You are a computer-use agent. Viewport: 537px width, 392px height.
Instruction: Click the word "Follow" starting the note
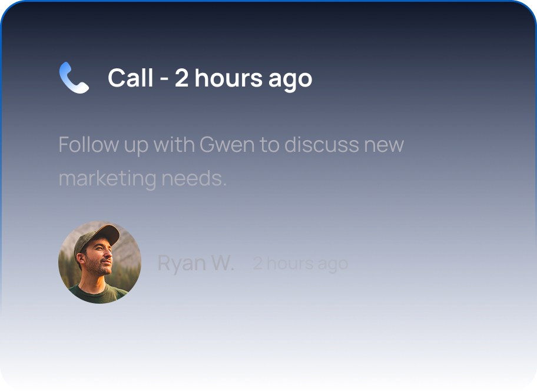[x=89, y=144]
